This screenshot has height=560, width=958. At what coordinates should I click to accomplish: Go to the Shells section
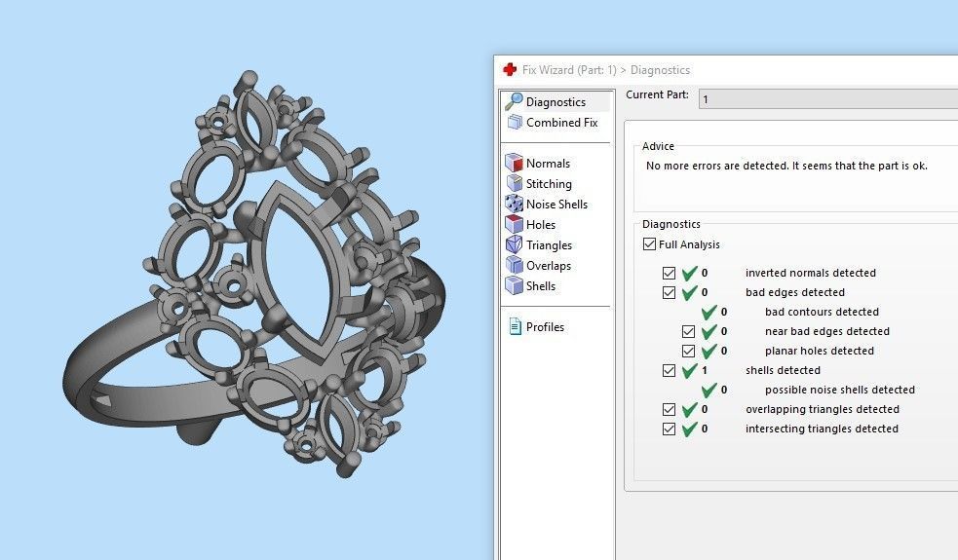pyautogui.click(x=541, y=285)
